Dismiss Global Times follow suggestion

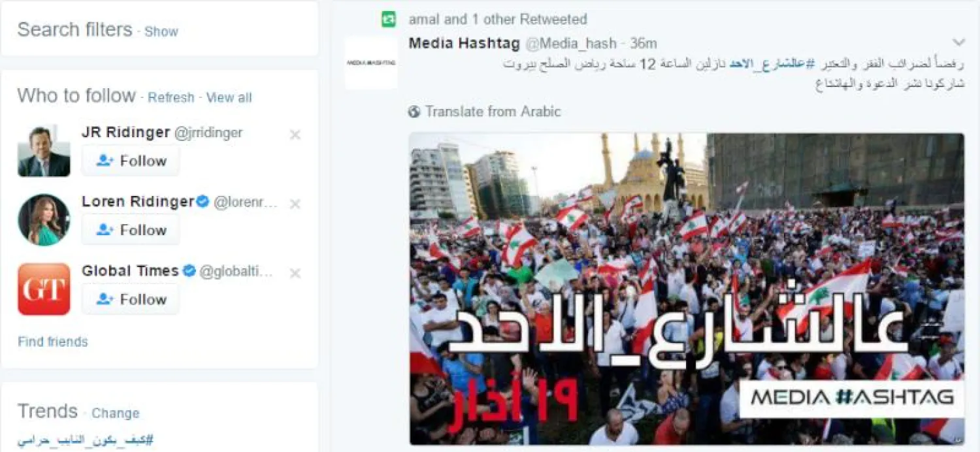coord(295,274)
